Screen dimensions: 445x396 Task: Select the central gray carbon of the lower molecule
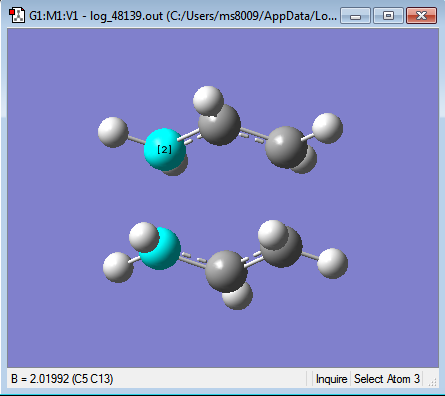point(226,272)
